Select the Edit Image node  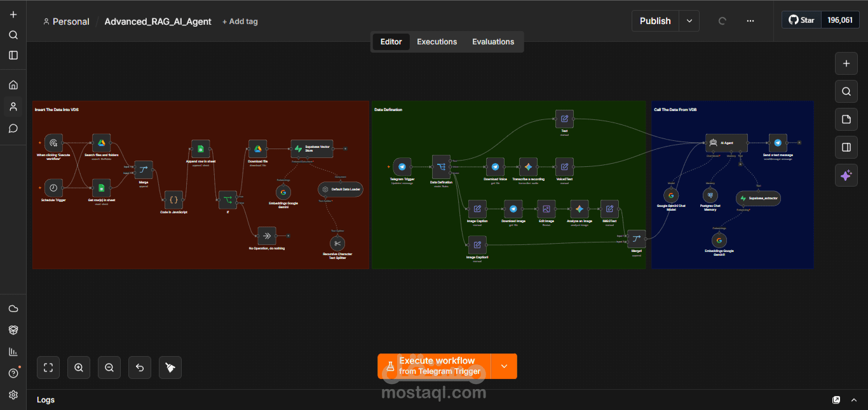(546, 209)
